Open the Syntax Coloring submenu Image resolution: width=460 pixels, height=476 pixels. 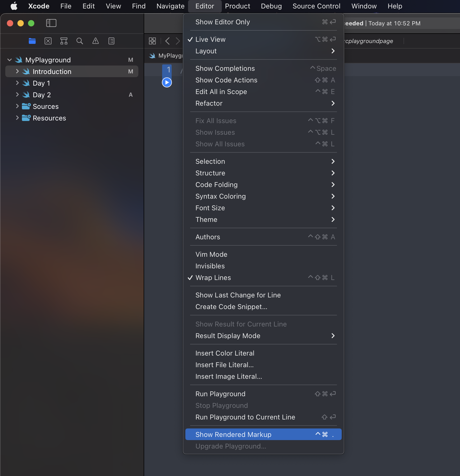point(220,196)
